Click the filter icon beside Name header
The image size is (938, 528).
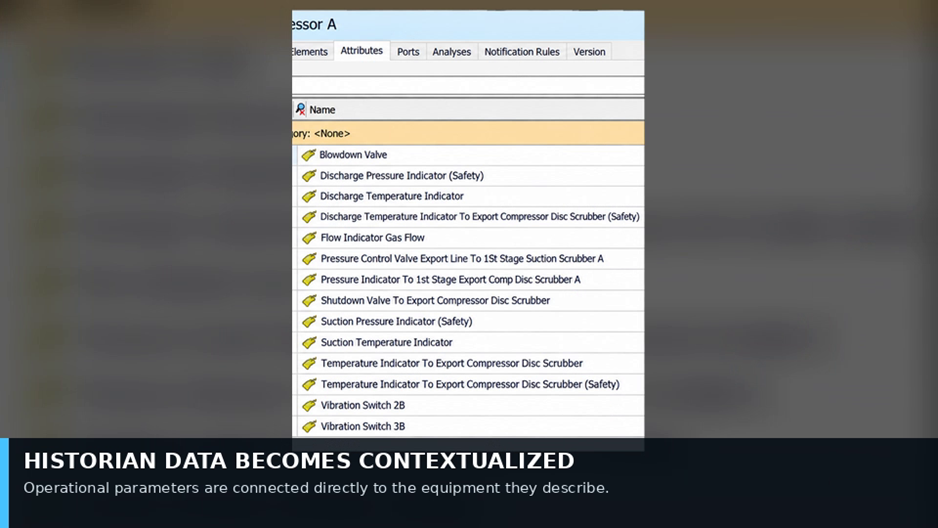pyautogui.click(x=300, y=109)
